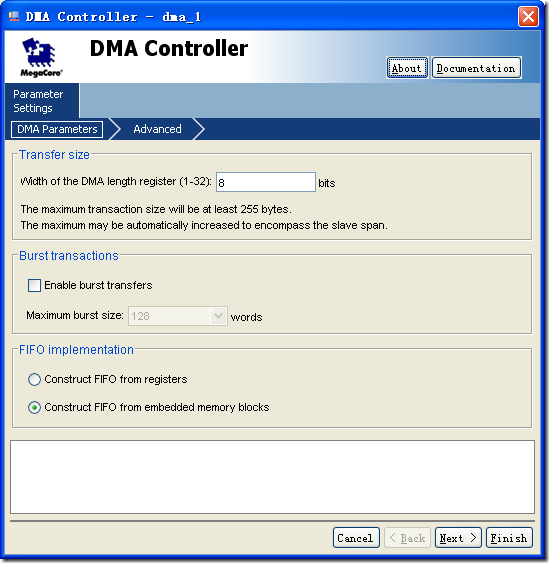The image size is (549, 563).
Task: Click the Transfer size group label
Action: [54, 155]
